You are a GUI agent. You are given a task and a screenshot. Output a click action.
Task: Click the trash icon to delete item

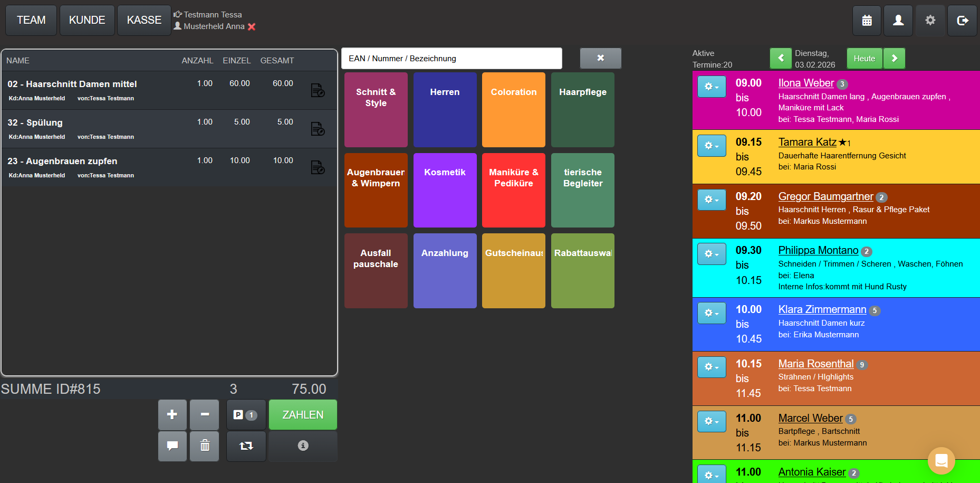[x=205, y=446]
